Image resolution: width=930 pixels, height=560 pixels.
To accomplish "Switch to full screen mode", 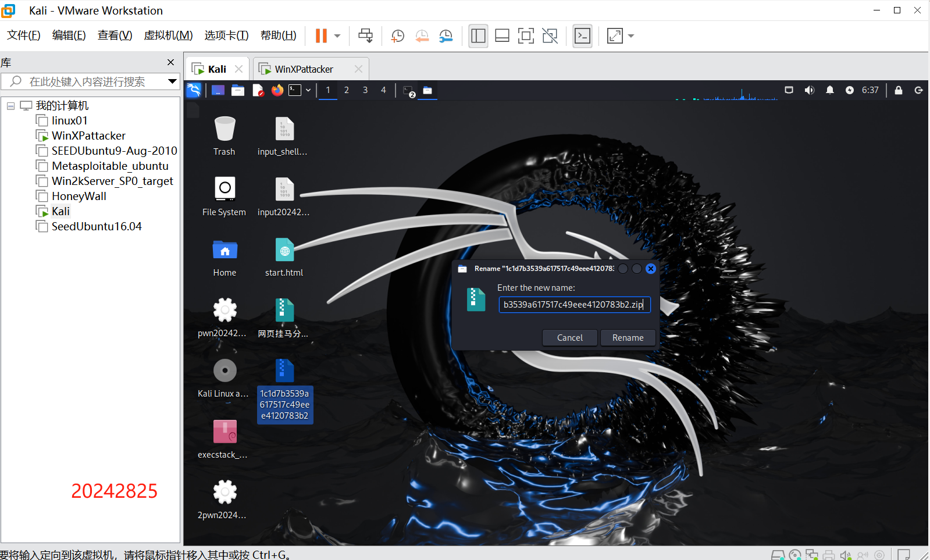I will (x=526, y=36).
